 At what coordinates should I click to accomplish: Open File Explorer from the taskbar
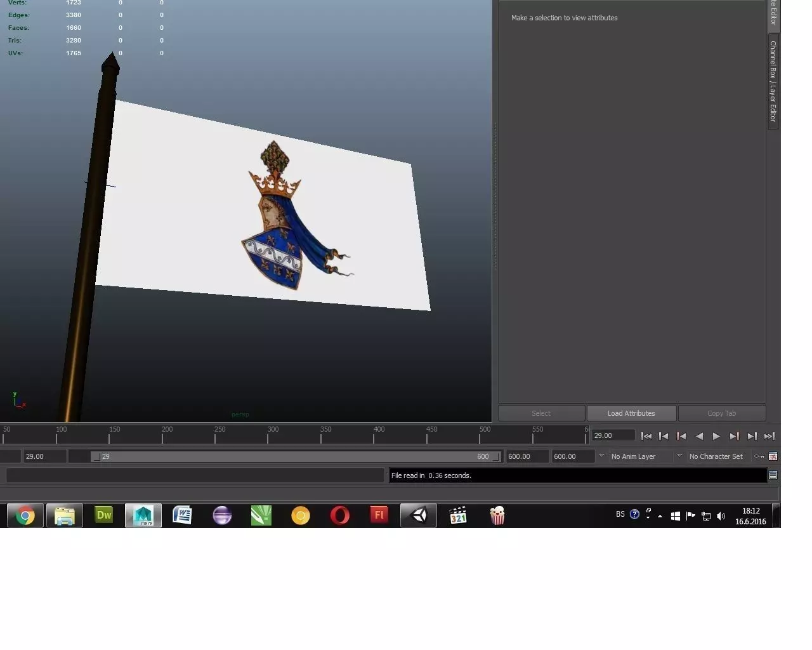click(x=65, y=515)
